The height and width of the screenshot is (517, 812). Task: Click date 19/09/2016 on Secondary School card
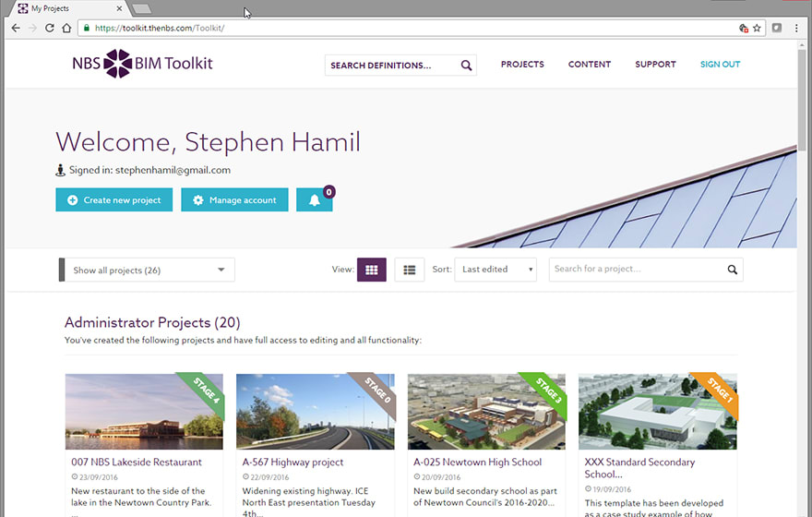pyautogui.click(x=612, y=489)
